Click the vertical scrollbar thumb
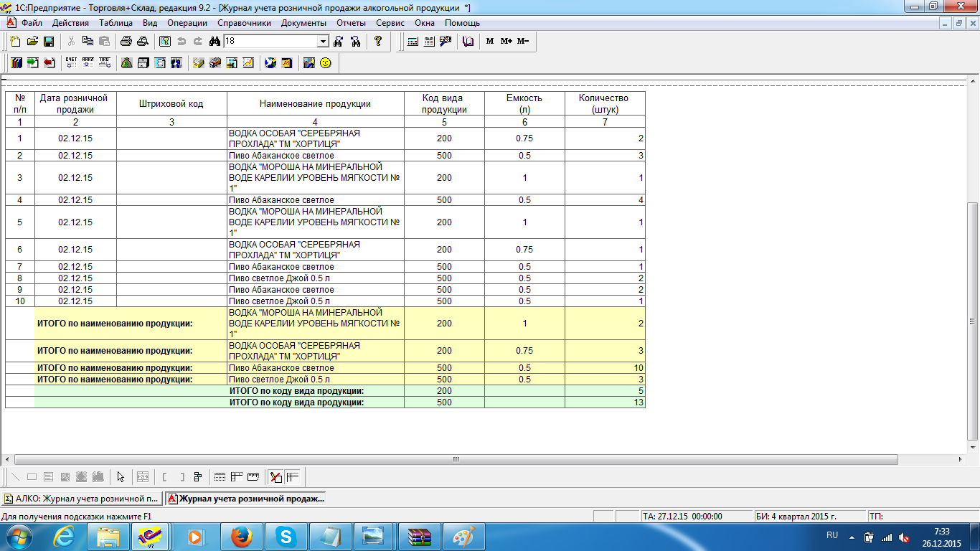Viewport: 980px width, 551px height. [x=974, y=320]
